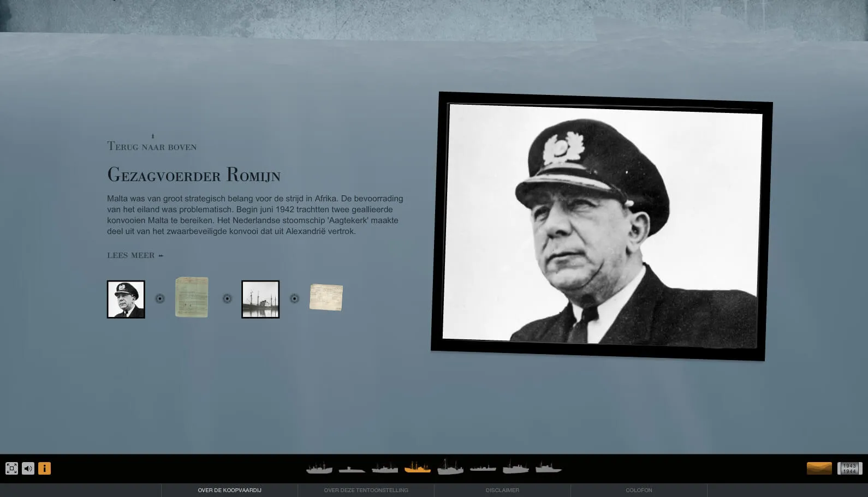Select the captain portrait thumbnail
The width and height of the screenshot is (868, 497).
[x=126, y=299]
